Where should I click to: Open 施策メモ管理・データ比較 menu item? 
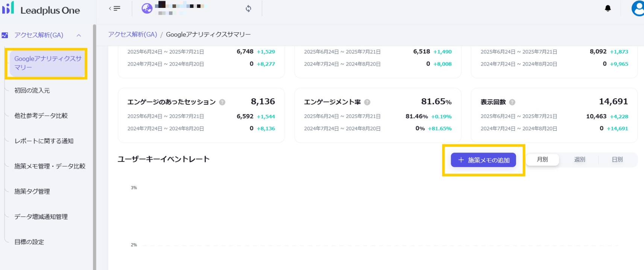(50, 166)
